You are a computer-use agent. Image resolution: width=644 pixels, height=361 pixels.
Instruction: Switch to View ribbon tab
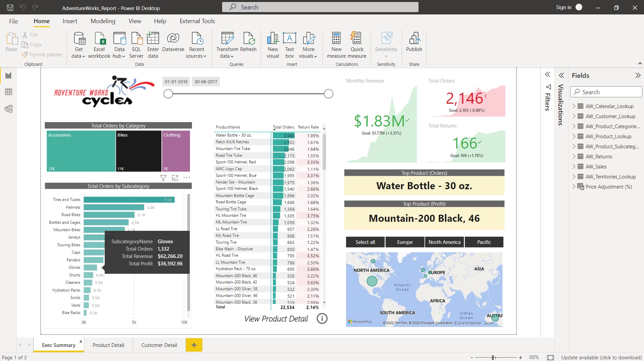pyautogui.click(x=135, y=21)
